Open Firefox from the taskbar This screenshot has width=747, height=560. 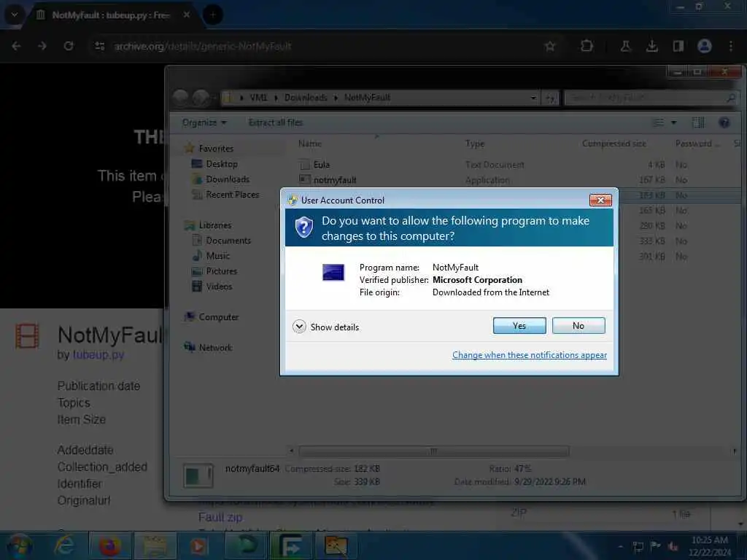tap(109, 545)
